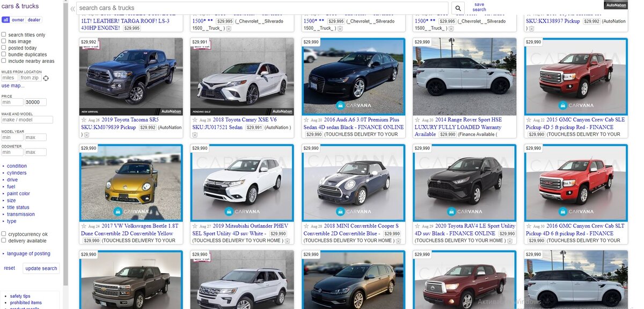Star the 2018 Toyota Camry XSE V6 listing
Viewport: 644px width, 309px height.
(195, 120)
